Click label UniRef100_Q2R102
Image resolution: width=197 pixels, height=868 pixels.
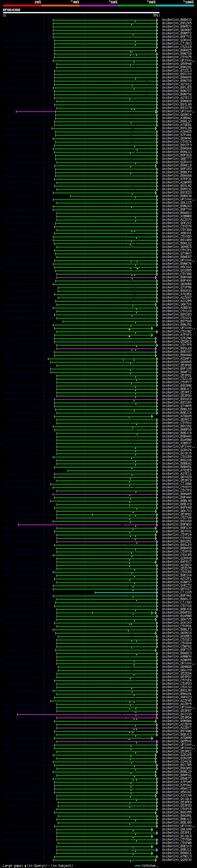pos(177,40)
